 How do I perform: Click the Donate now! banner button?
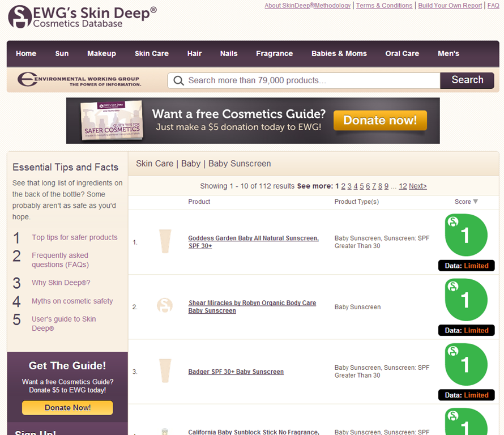tap(380, 120)
